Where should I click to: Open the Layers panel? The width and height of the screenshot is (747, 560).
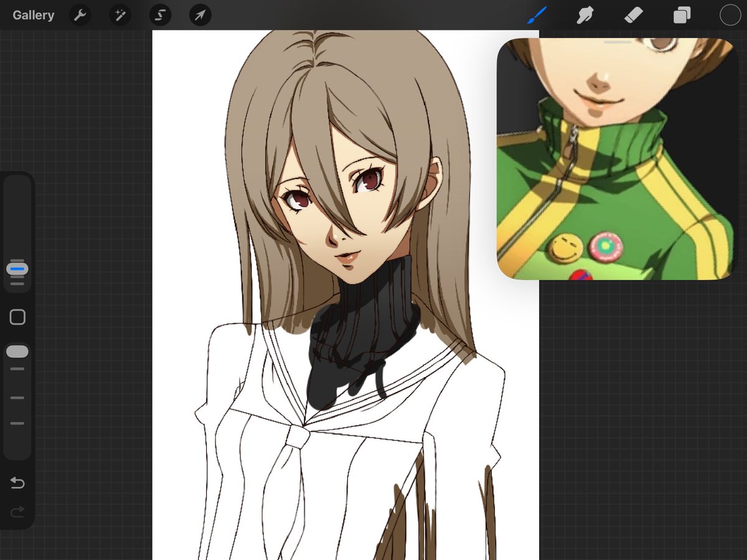click(x=682, y=15)
